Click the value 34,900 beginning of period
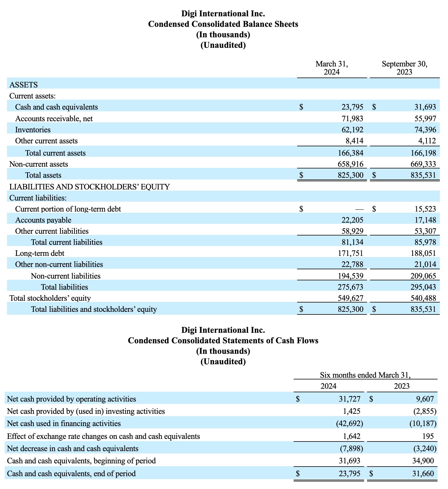Screen dimensions: 448x489 (423, 461)
